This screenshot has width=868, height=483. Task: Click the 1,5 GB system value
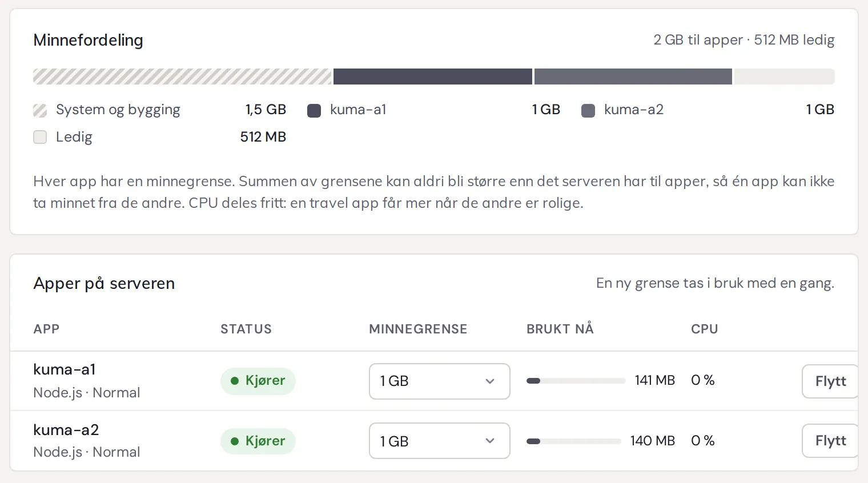point(266,110)
